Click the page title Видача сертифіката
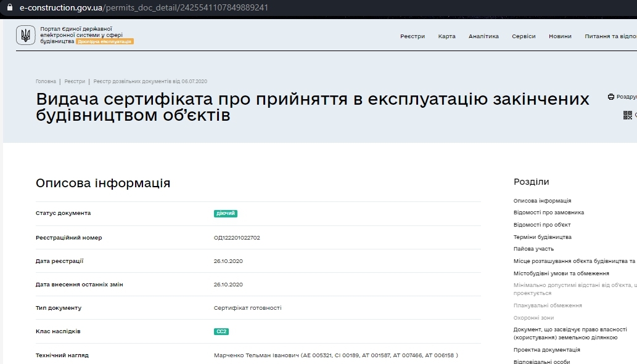This screenshot has height=364, width=637. click(x=313, y=107)
